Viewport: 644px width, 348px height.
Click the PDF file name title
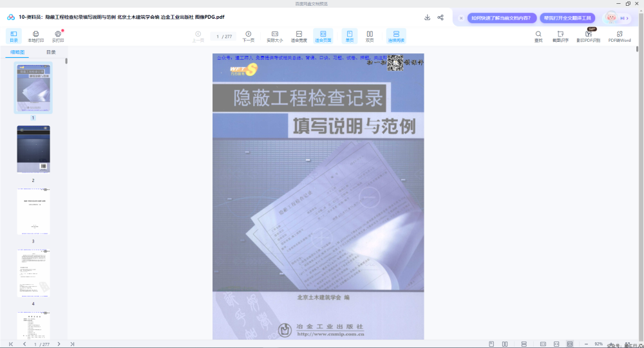(x=122, y=17)
